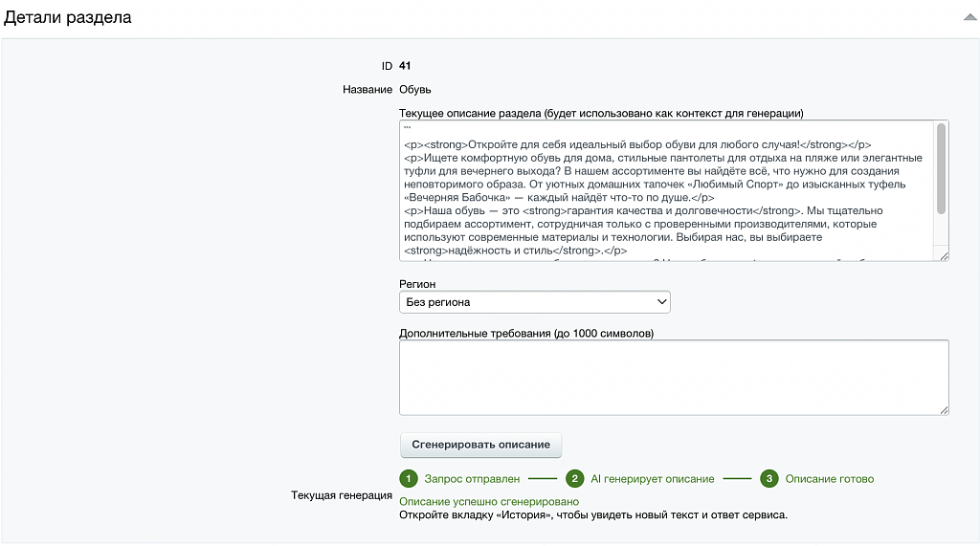Click the AI генерирует описание step label

coord(653,479)
